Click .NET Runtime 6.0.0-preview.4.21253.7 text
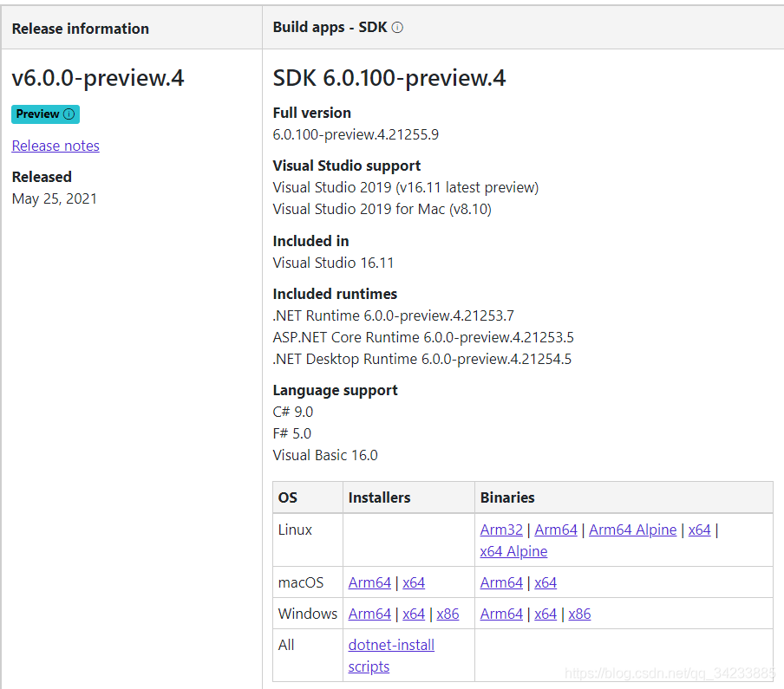Image resolution: width=784 pixels, height=689 pixels. pos(393,315)
